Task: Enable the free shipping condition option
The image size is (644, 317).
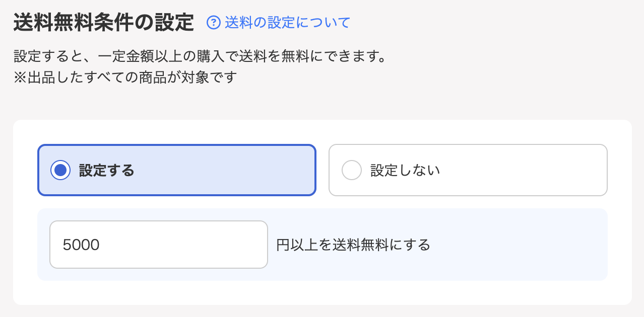Action: 176,170
